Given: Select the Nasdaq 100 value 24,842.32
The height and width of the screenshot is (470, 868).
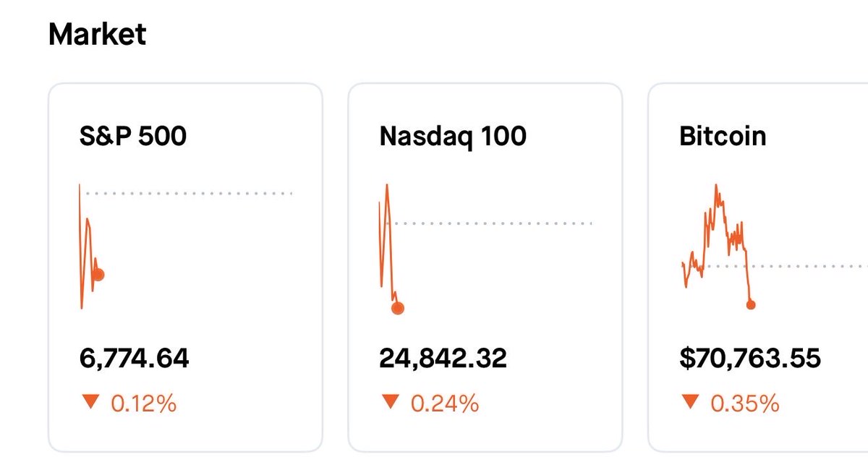Looking at the screenshot, I should click(443, 358).
